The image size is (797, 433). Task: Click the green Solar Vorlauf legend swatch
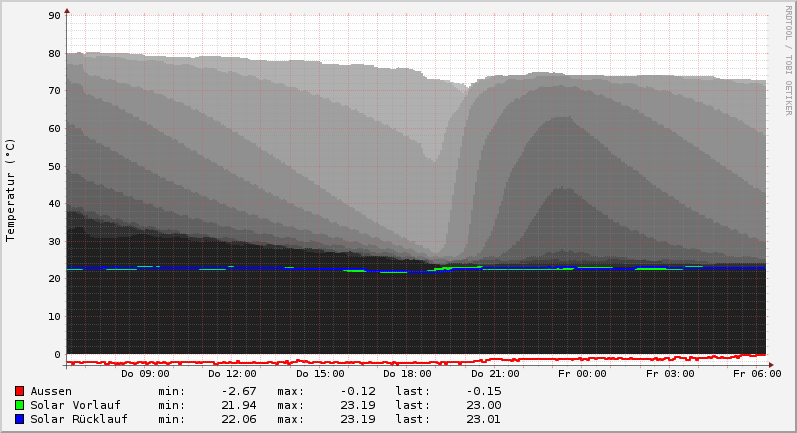(20, 405)
